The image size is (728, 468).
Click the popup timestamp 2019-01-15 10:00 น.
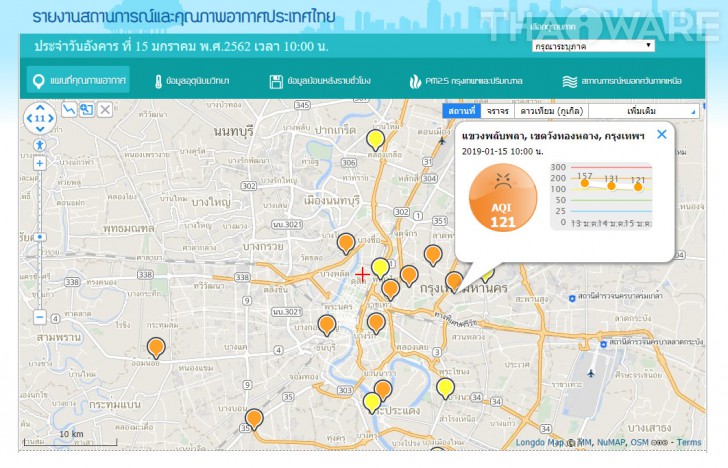[x=502, y=151]
